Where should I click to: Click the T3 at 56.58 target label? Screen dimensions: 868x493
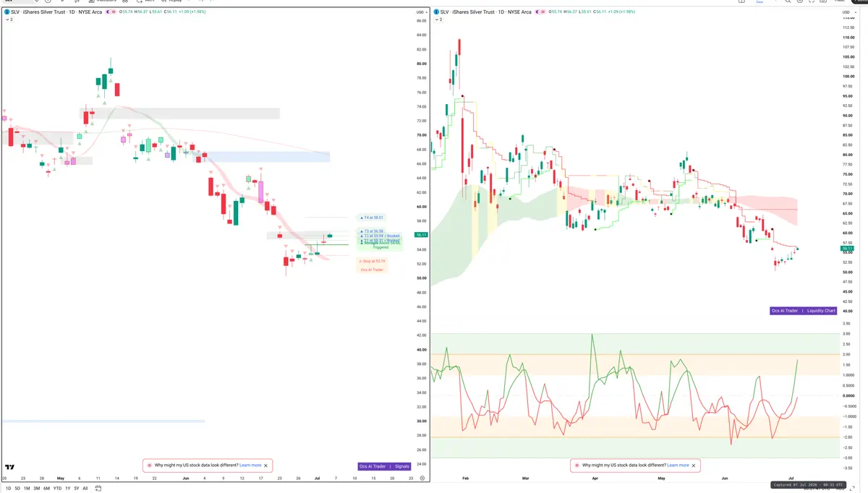coord(372,231)
